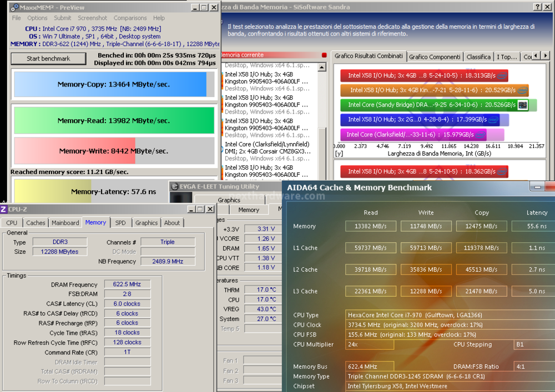555x392 pixels.
Task: Open the Help menu in MaxxMEM²
Action: pyautogui.click(x=159, y=18)
